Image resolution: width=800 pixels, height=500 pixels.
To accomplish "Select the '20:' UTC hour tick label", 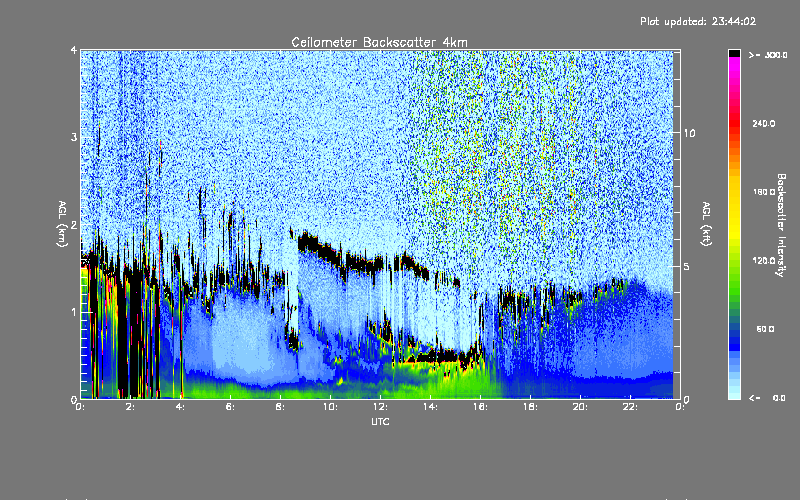I will [x=580, y=407].
